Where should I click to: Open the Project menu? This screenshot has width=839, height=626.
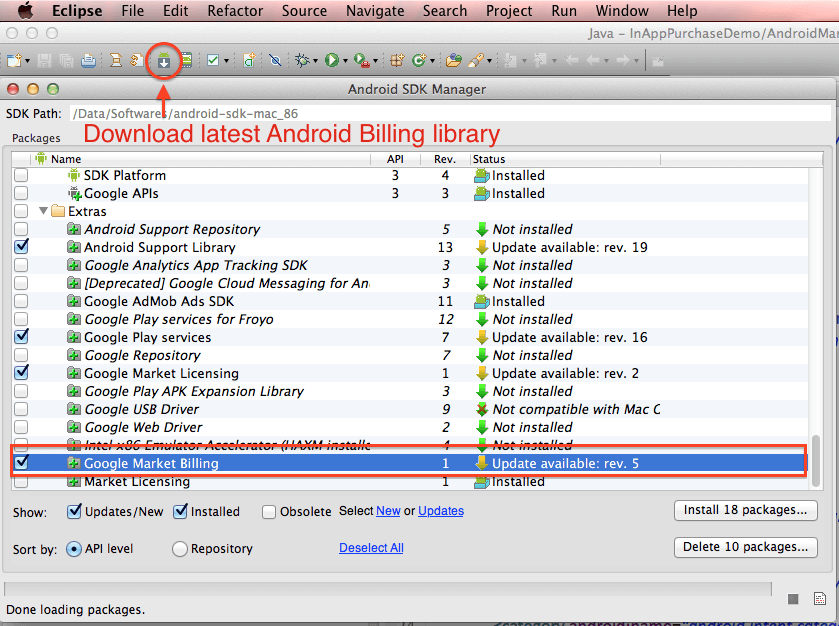(x=509, y=11)
